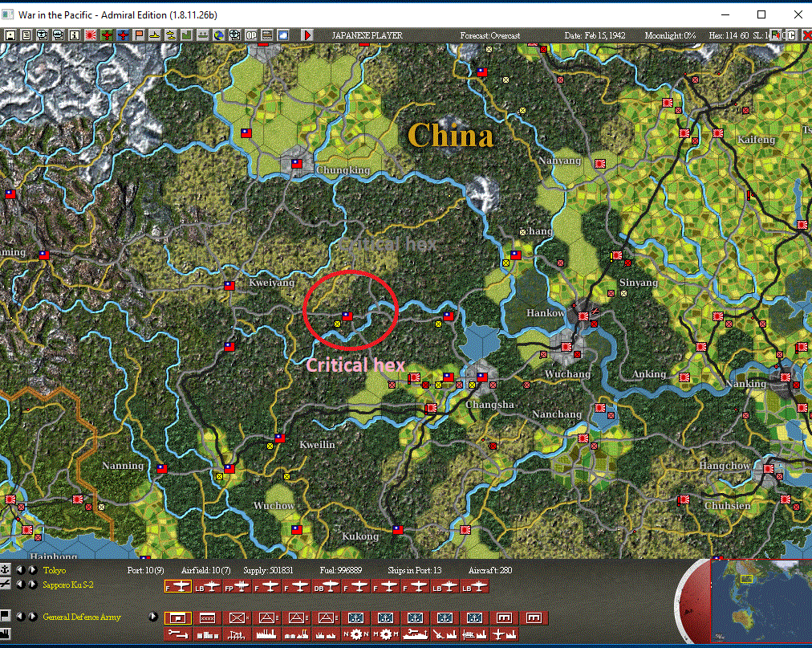Image resolution: width=812 pixels, height=648 pixels.
Task: Click the anchor port icon at bottom left
Action: (5, 570)
